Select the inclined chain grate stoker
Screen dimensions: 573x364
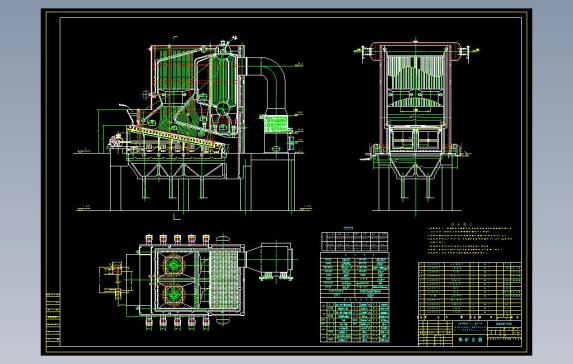tap(177, 138)
